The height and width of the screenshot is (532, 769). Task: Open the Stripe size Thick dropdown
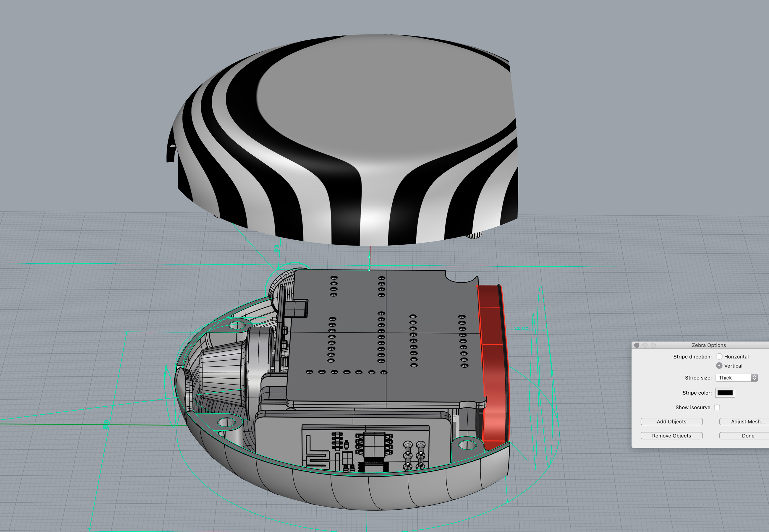tap(737, 378)
